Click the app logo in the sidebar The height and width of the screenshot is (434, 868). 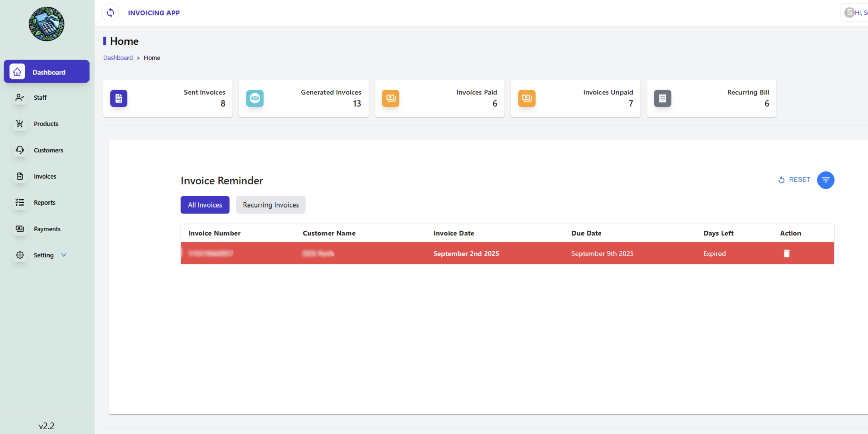(x=46, y=24)
